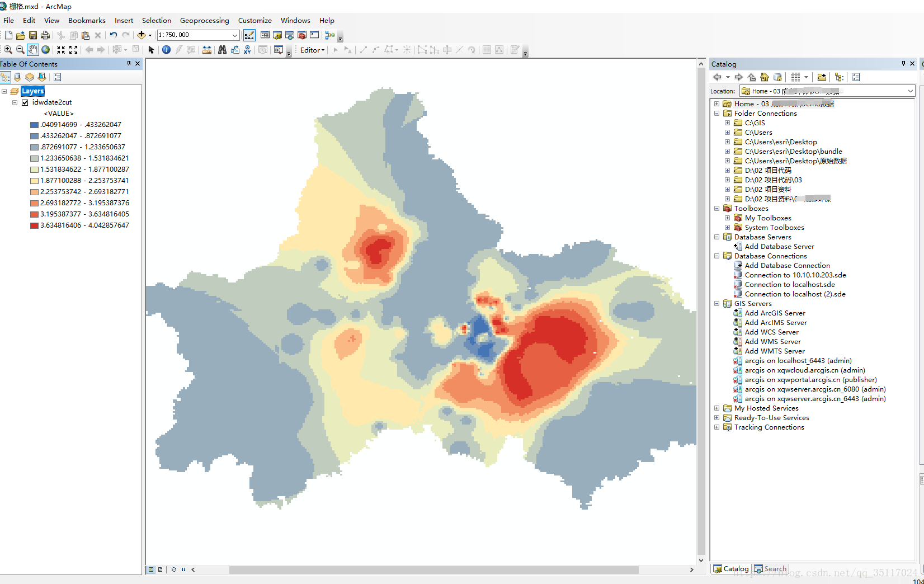Click the Fixed Zoom Out icon
This screenshot has width=924, height=584.
pos(73,50)
